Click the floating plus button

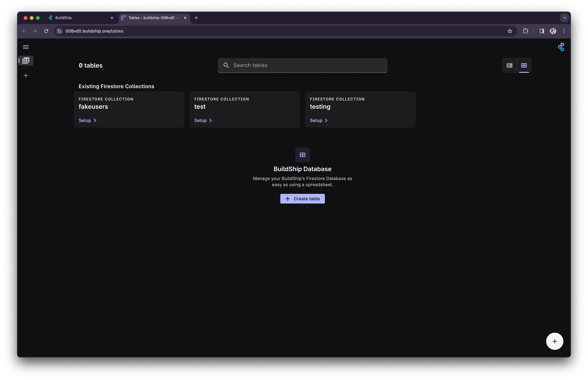coord(554,341)
